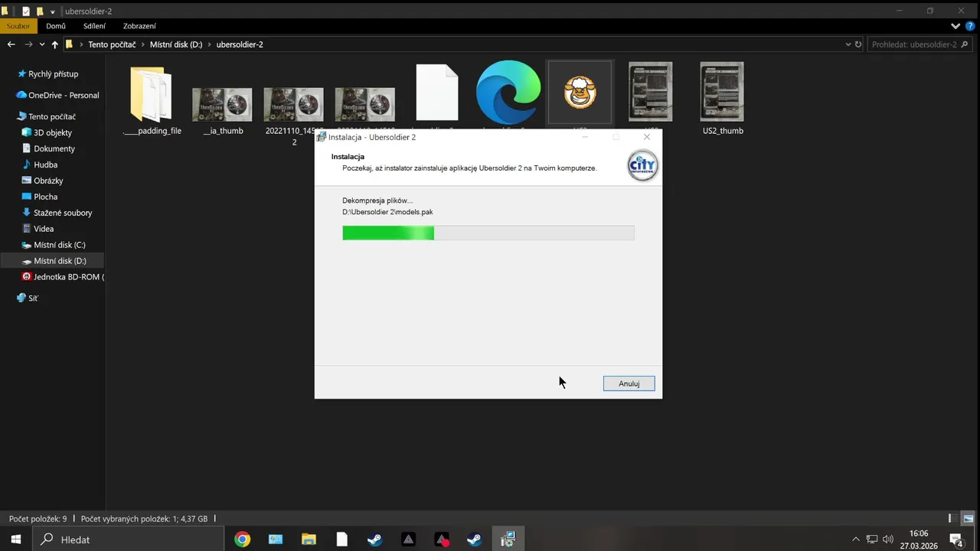Screen dimensions: 980x551
Task: Open the installer taskbar icon
Action: pos(508,540)
